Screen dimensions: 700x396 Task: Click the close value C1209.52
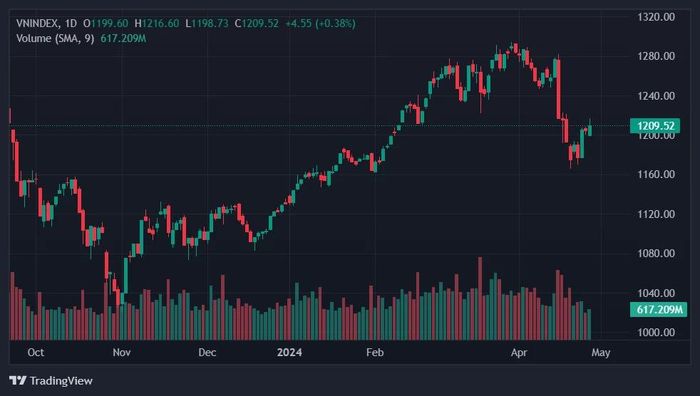point(257,23)
